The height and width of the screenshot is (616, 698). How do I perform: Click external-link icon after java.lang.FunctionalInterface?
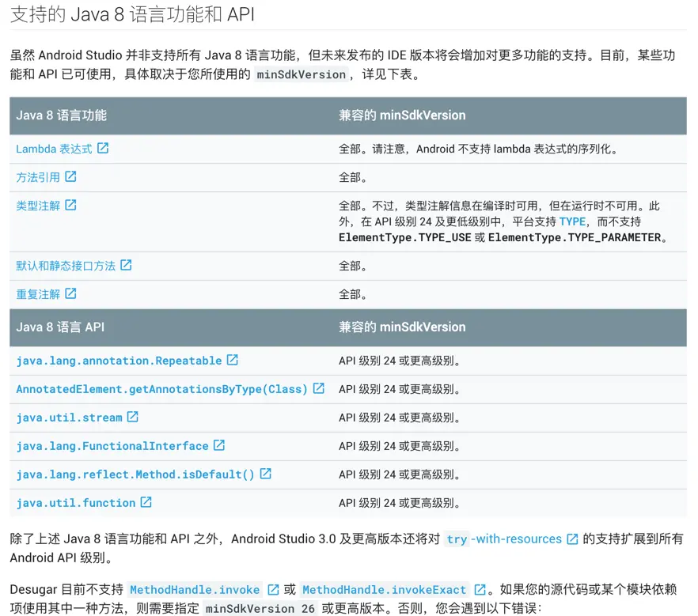pos(219,444)
